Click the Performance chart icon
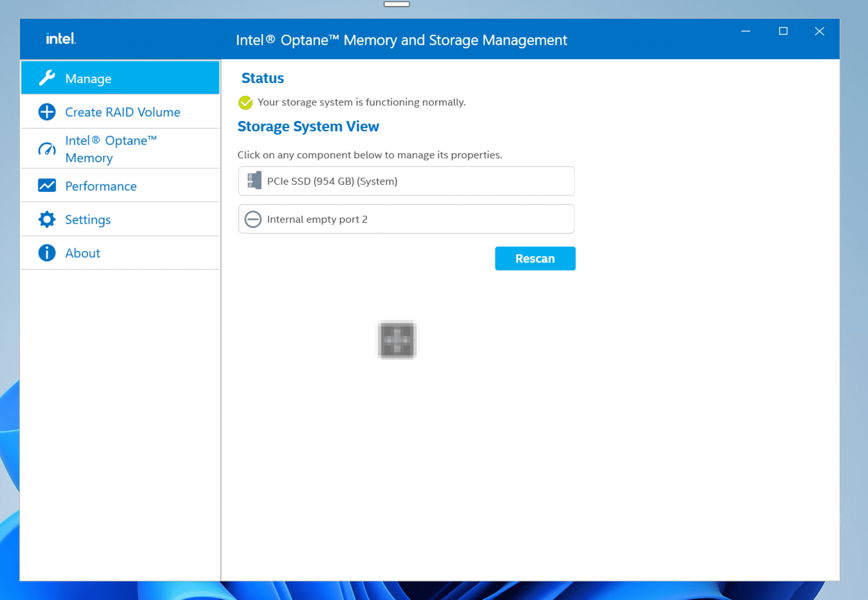 (x=47, y=186)
